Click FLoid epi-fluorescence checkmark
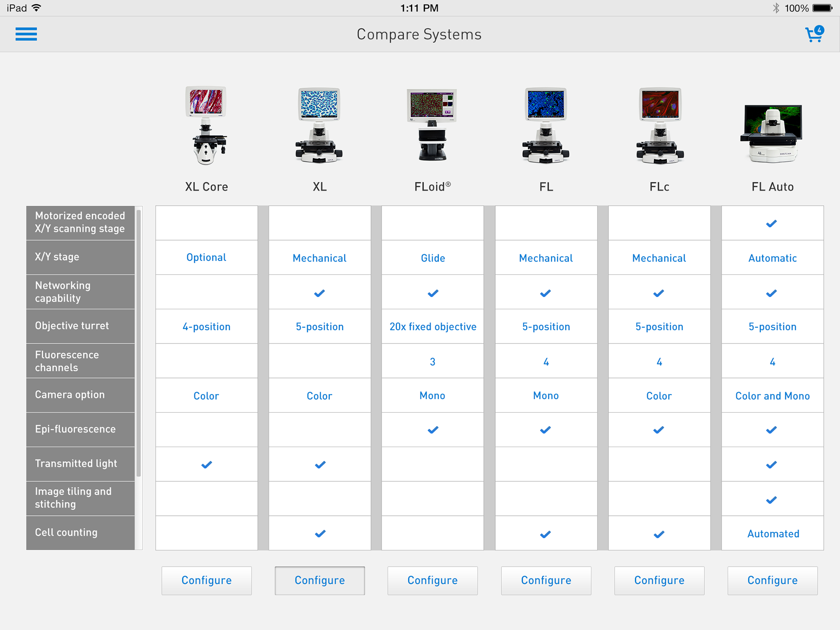Viewport: 840px width, 630px height. 433,430
